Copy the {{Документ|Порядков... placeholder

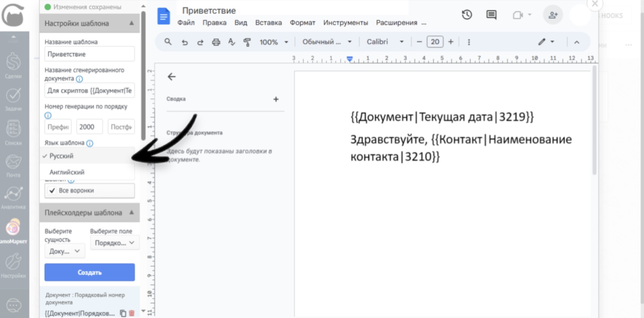[123, 313]
